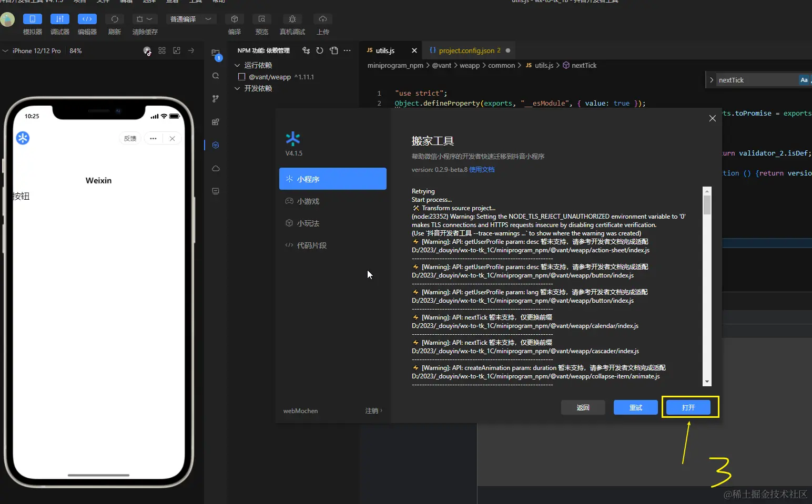
Task: Click nextTick symbol in the breadcrumb
Action: coord(584,65)
